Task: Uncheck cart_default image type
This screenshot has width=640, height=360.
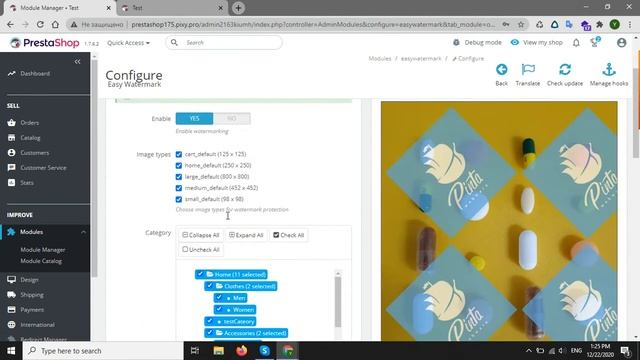Action: [x=179, y=154]
